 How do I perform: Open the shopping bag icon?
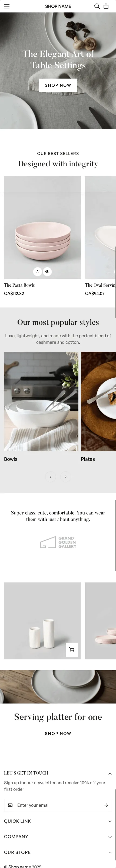tap(106, 6)
